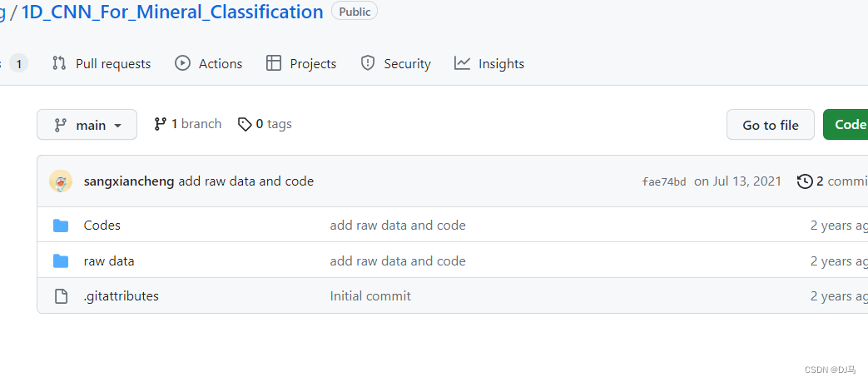The height and width of the screenshot is (382, 868).
Task: Click the tags label icon
Action: (x=245, y=124)
